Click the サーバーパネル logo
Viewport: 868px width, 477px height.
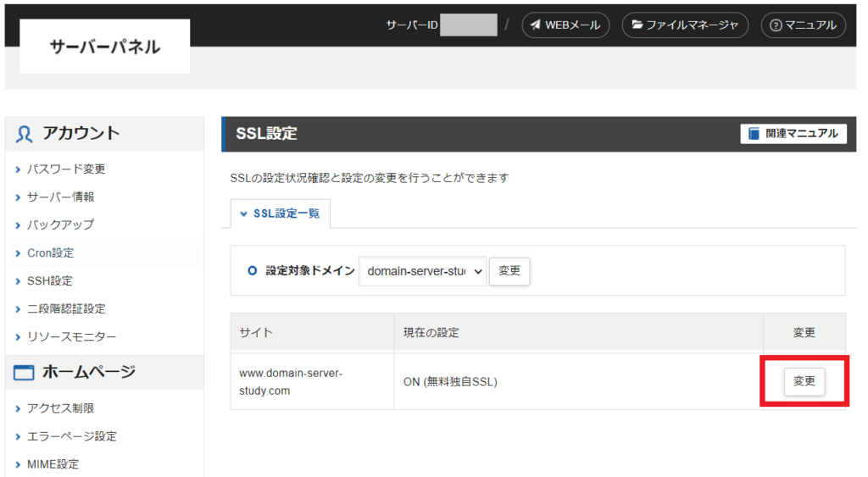104,47
